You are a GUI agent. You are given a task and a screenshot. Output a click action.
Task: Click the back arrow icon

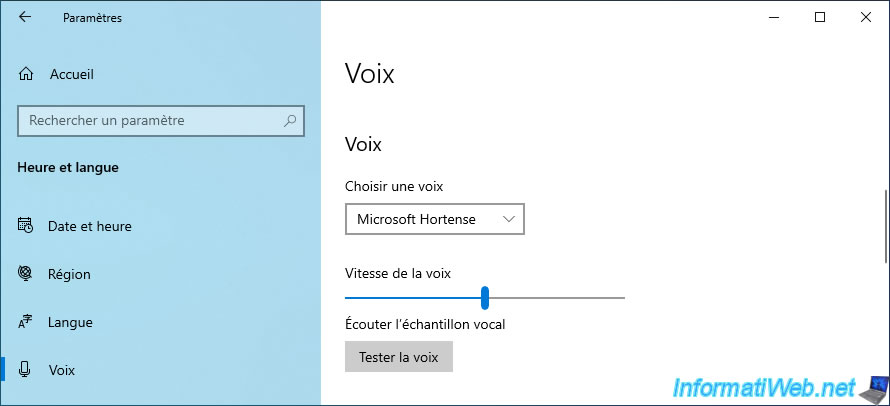click(25, 17)
